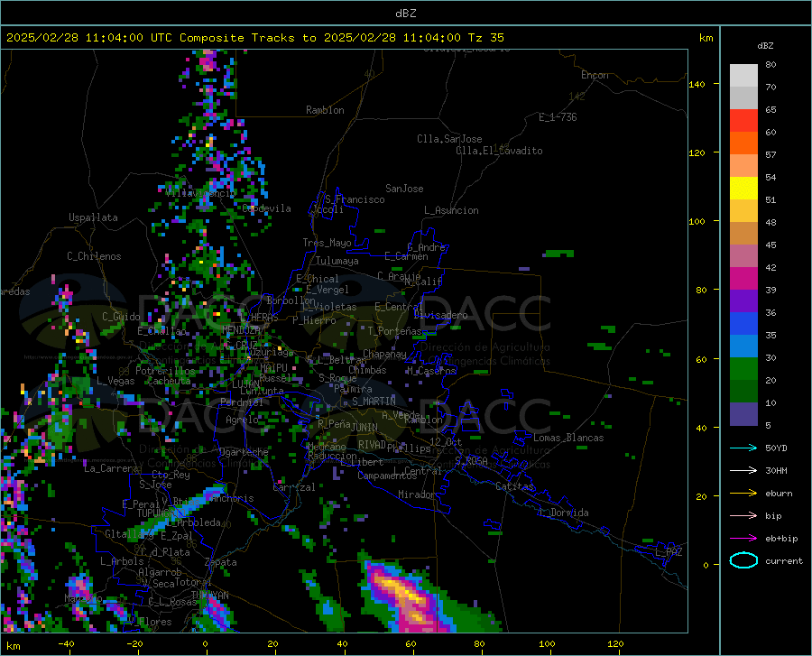The image size is (812, 656).
Task: Click the 'Tz 35' text in header
Action: pyautogui.click(x=486, y=38)
